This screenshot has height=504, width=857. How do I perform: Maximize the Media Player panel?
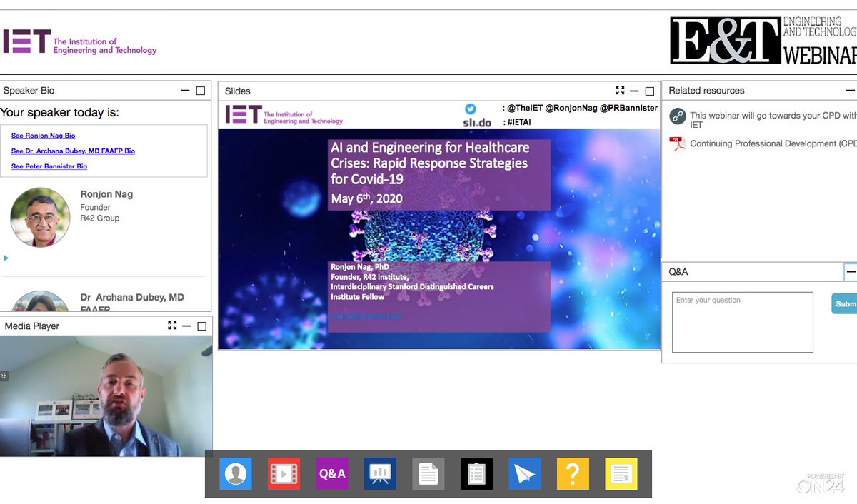click(202, 326)
